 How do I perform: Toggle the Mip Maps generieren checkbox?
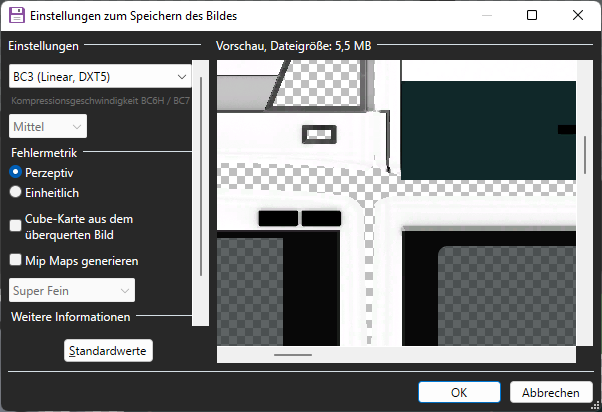(x=16, y=260)
